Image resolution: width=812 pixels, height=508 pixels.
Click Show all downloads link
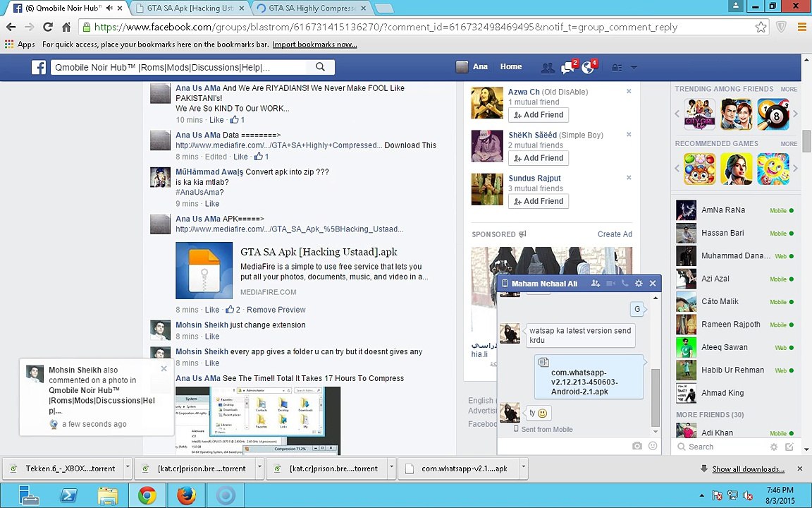(748, 469)
